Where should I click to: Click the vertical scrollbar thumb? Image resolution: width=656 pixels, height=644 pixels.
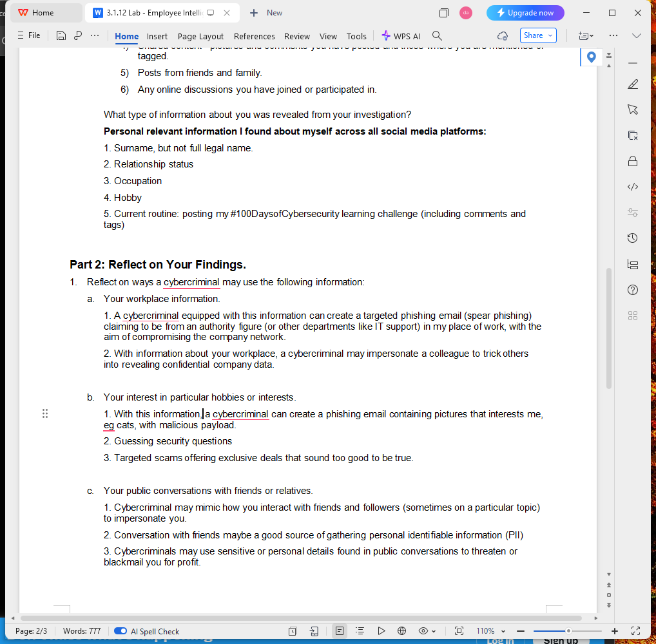(x=609, y=328)
